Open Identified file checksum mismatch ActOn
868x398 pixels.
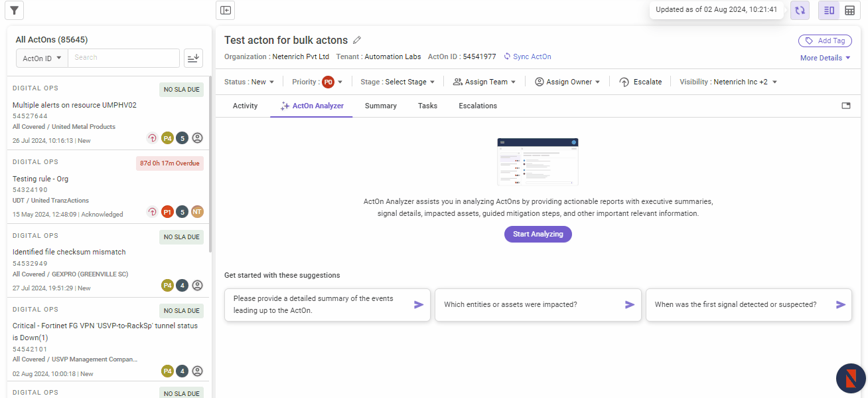[69, 252]
